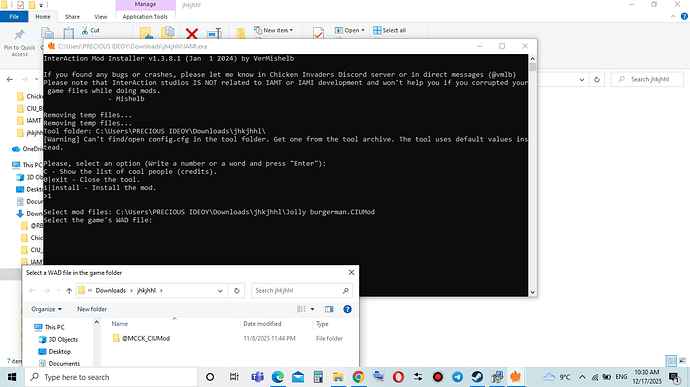
Task: Click the Cut scissors button in ribbon
Action: point(91,30)
